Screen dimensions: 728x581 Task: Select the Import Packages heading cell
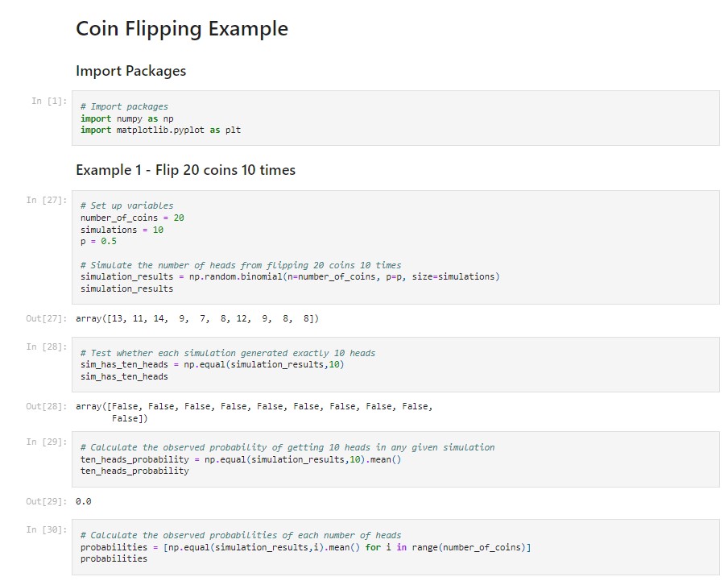130,71
